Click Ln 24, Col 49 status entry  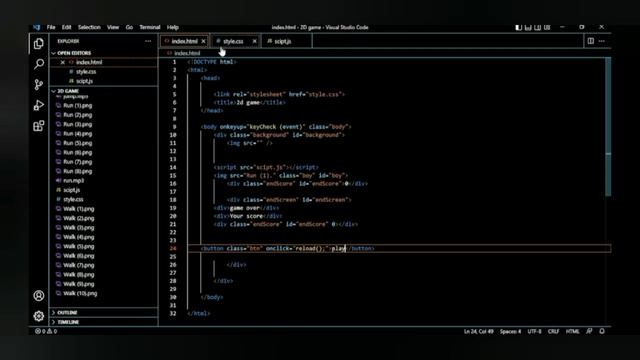coord(478,331)
